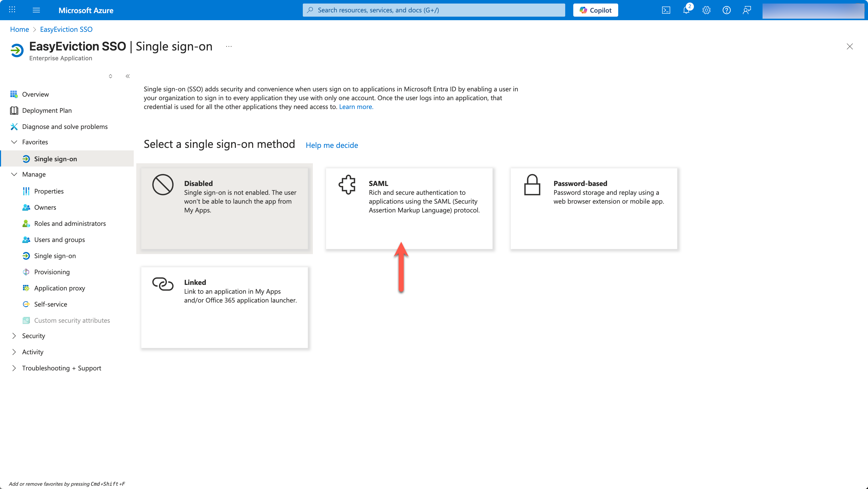The height and width of the screenshot is (489, 868).
Task: Open the Help question mark icon
Action: pyautogui.click(x=726, y=10)
